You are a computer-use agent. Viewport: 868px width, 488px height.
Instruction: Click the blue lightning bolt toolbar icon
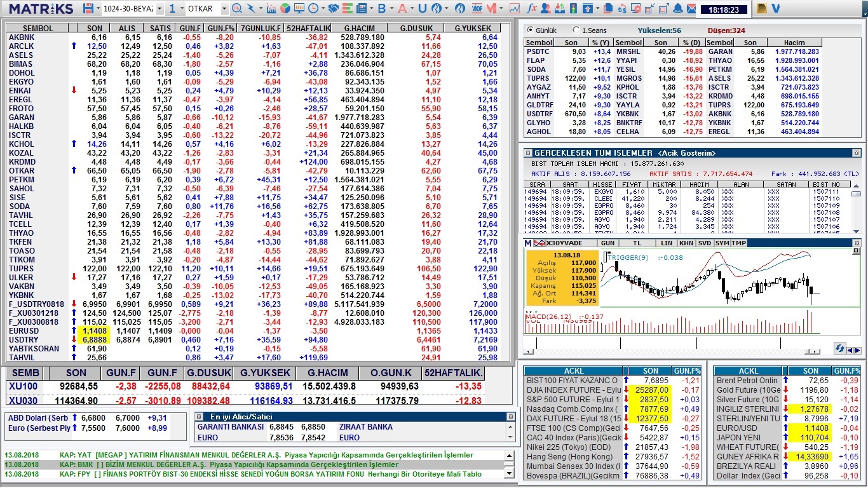coord(251,8)
